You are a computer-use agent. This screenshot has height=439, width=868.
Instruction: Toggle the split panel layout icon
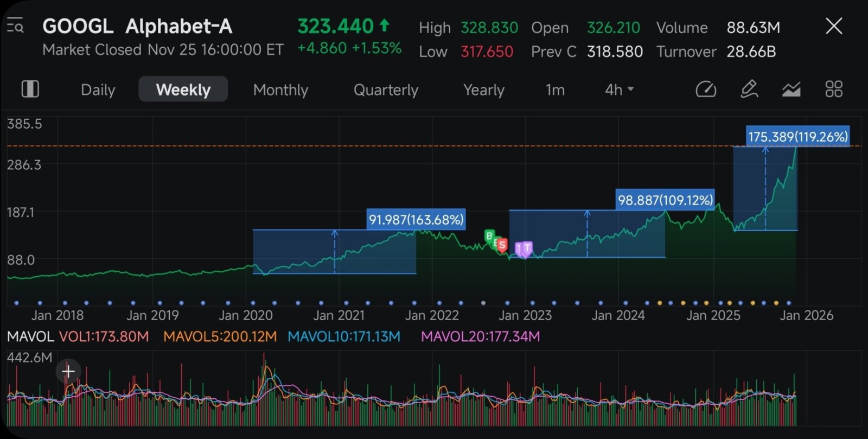click(x=30, y=89)
